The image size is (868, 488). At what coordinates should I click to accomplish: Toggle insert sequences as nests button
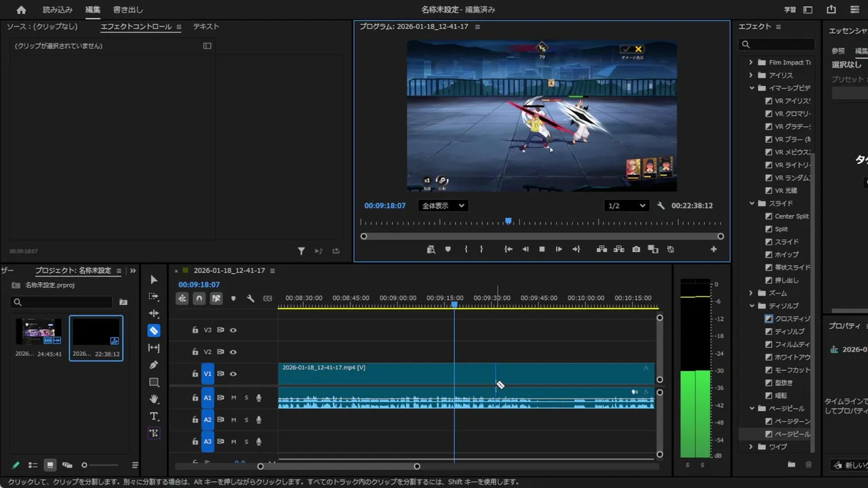click(x=182, y=298)
